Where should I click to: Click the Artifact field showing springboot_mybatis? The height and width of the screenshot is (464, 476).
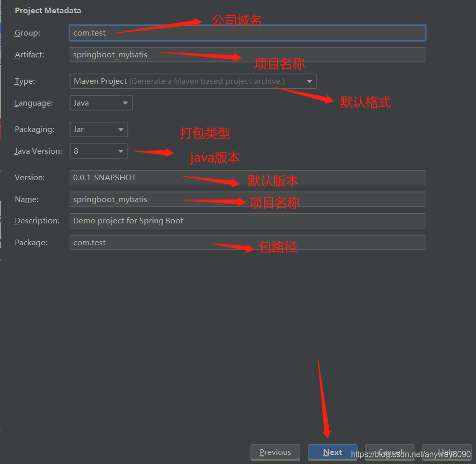coord(247,54)
